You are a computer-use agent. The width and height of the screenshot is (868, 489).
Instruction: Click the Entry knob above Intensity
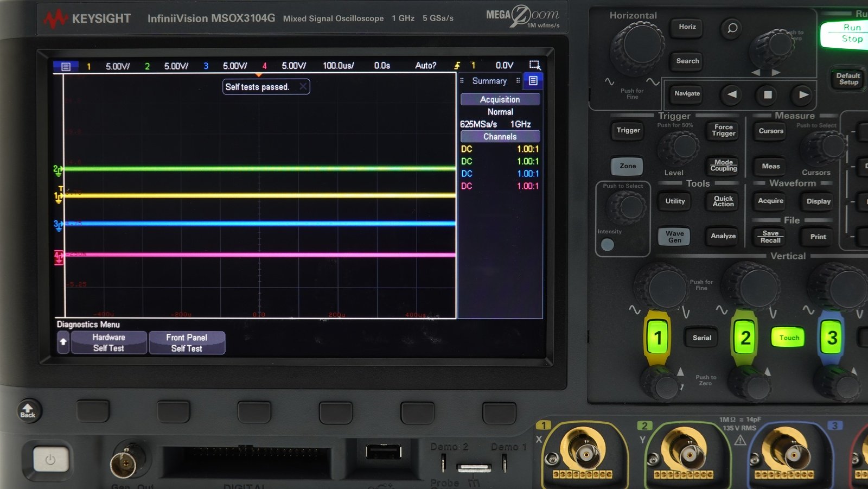point(627,207)
